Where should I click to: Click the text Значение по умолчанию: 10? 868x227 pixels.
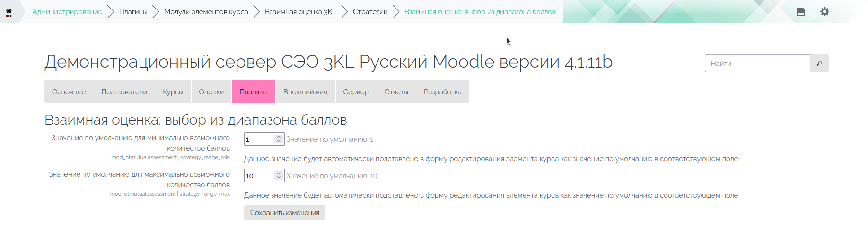pos(332,176)
